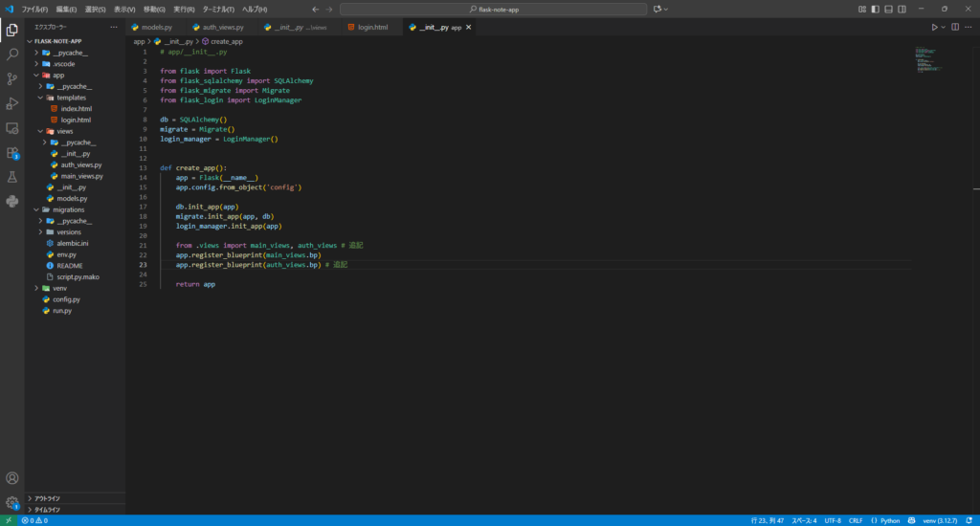The height and width of the screenshot is (526, 980).
Task: Open the Testing flask icon view
Action: 12,177
